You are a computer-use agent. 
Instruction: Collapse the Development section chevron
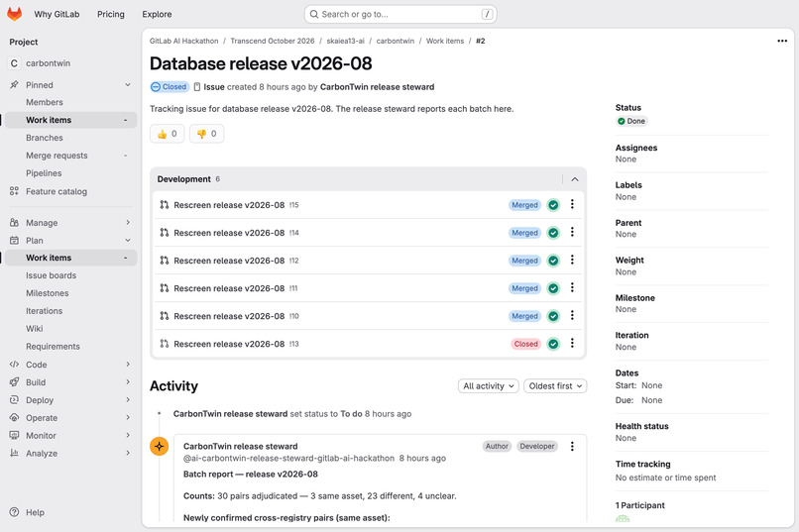575,179
